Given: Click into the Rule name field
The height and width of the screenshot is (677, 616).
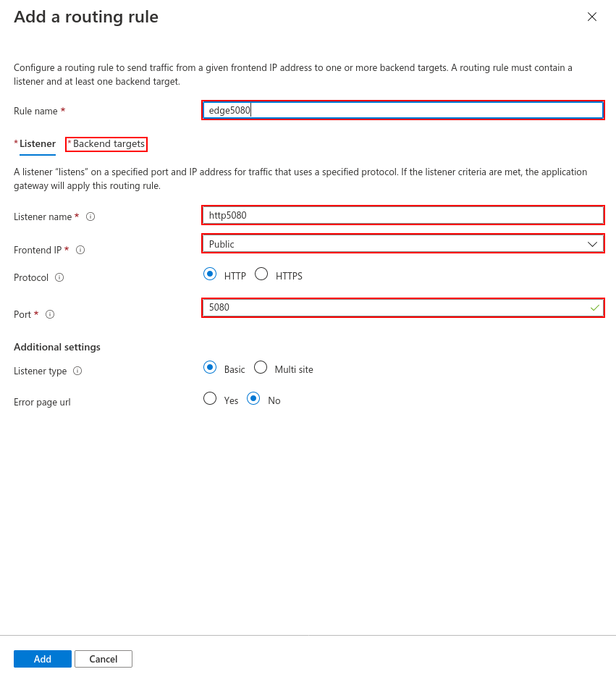Looking at the screenshot, I should (402, 110).
